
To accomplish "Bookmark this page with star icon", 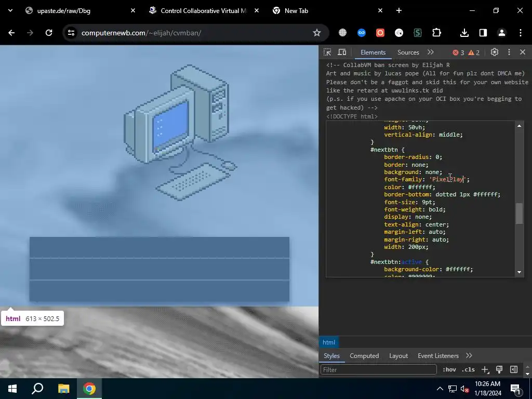I will 316,33.
